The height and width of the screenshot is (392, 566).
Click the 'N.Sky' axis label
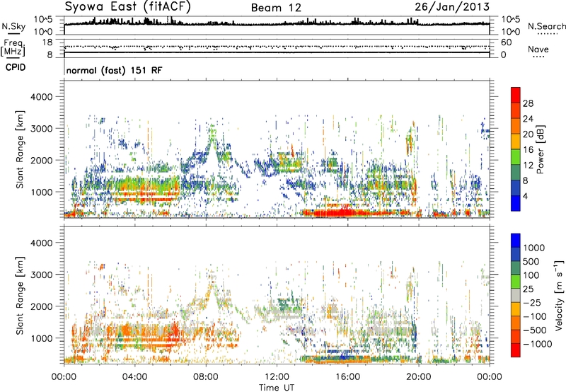coord(13,26)
